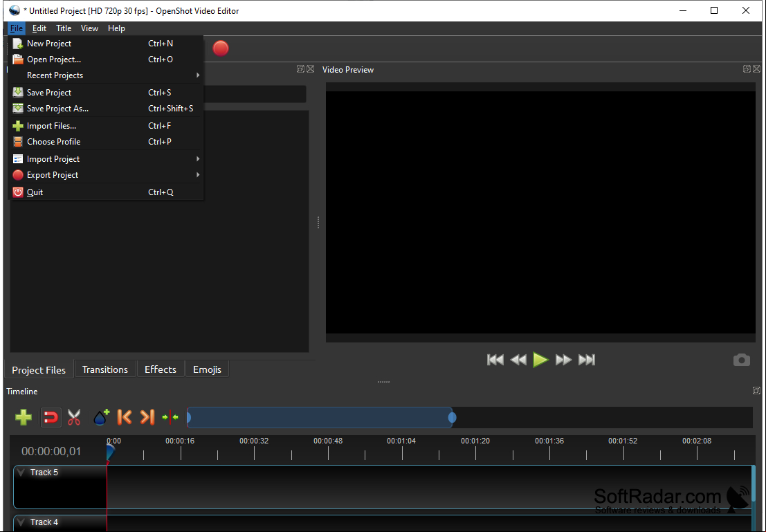The height and width of the screenshot is (532, 766).
Task: Close the Project Files dock panel
Action: click(x=310, y=69)
